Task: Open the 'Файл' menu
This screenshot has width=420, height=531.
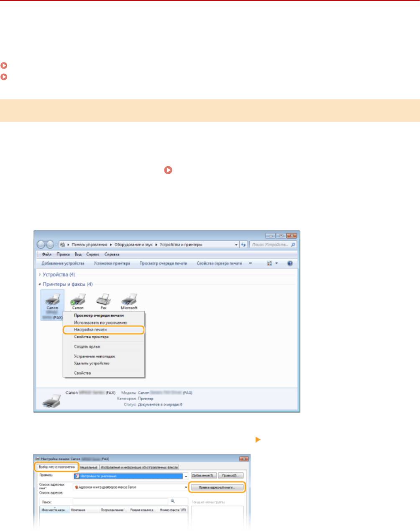Action: point(46,254)
